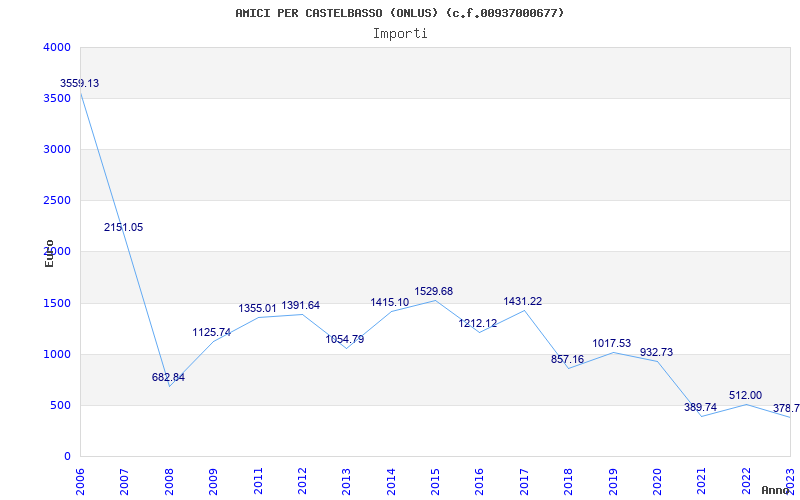Click the 500 y-axis tick label
The image size is (800, 500).
point(61,406)
